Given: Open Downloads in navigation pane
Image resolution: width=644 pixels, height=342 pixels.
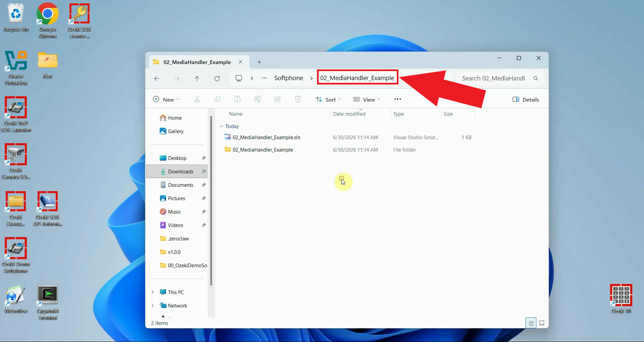Looking at the screenshot, I should [x=177, y=172].
